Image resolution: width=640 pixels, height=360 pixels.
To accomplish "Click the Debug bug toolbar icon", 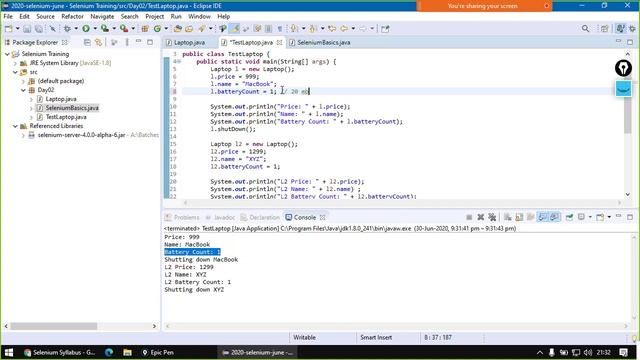I will click(x=67, y=29).
